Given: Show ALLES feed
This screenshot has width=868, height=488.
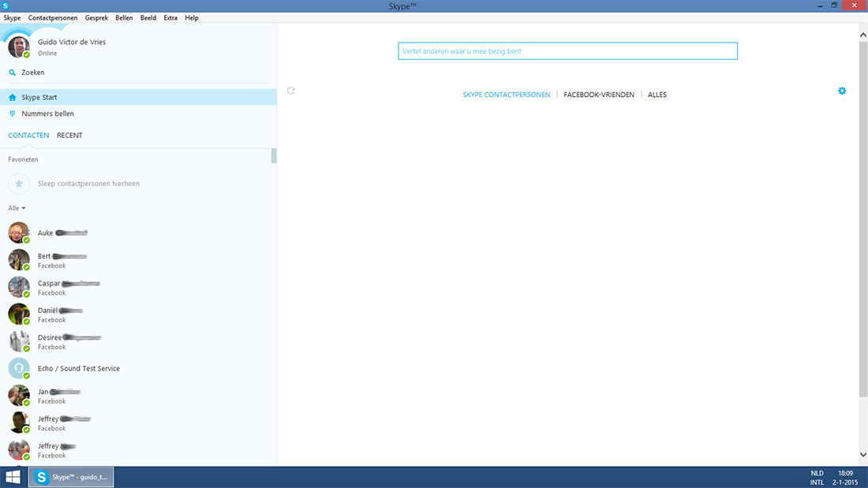Looking at the screenshot, I should coord(657,95).
